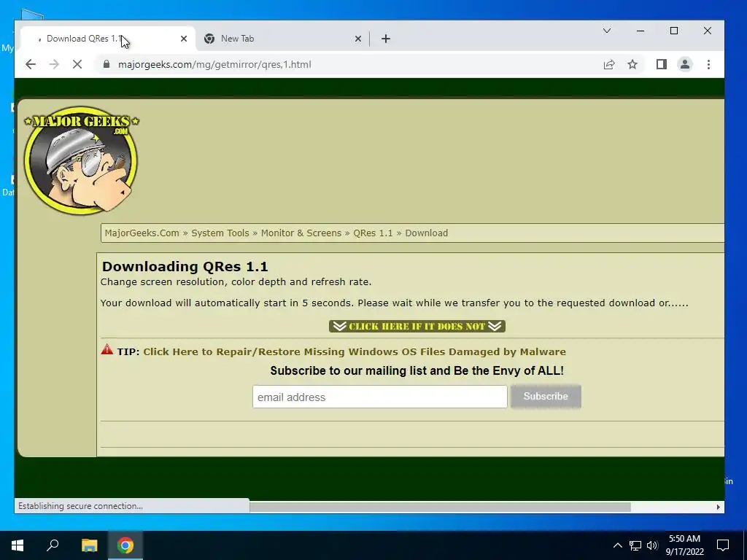
Task: Open a new tab with plus button
Action: 386,39
